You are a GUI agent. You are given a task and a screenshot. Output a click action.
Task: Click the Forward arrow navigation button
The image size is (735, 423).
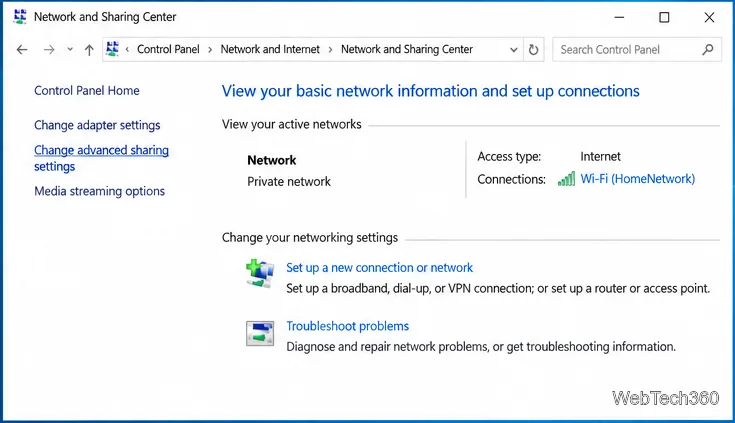(x=49, y=50)
